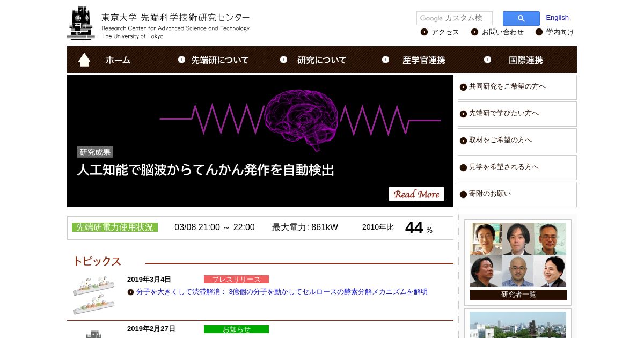
Task: Open the 寄附のお願い link
Action: pos(490,194)
